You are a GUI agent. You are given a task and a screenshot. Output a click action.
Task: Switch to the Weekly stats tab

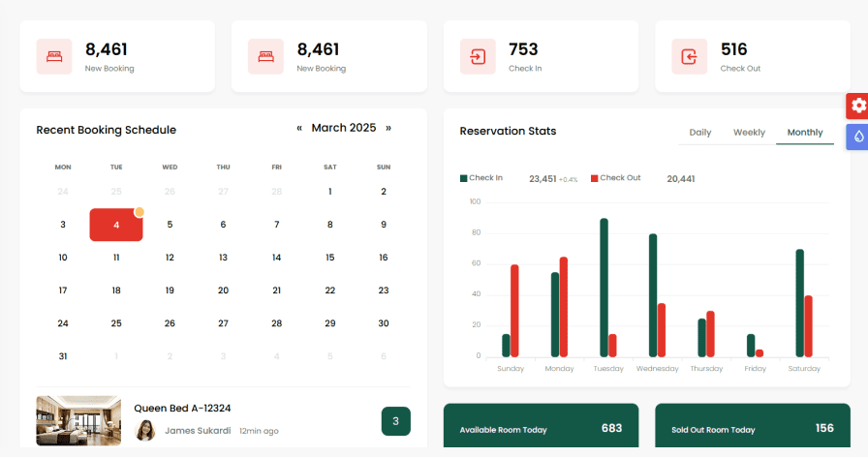749,133
